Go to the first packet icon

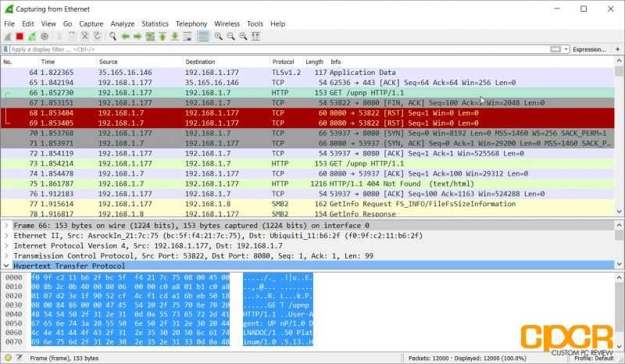[x=162, y=36]
